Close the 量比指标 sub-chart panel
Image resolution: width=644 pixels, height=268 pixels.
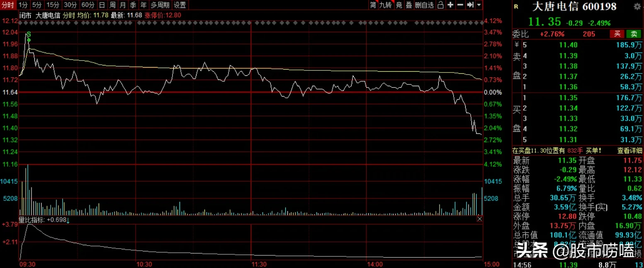coord(480,219)
